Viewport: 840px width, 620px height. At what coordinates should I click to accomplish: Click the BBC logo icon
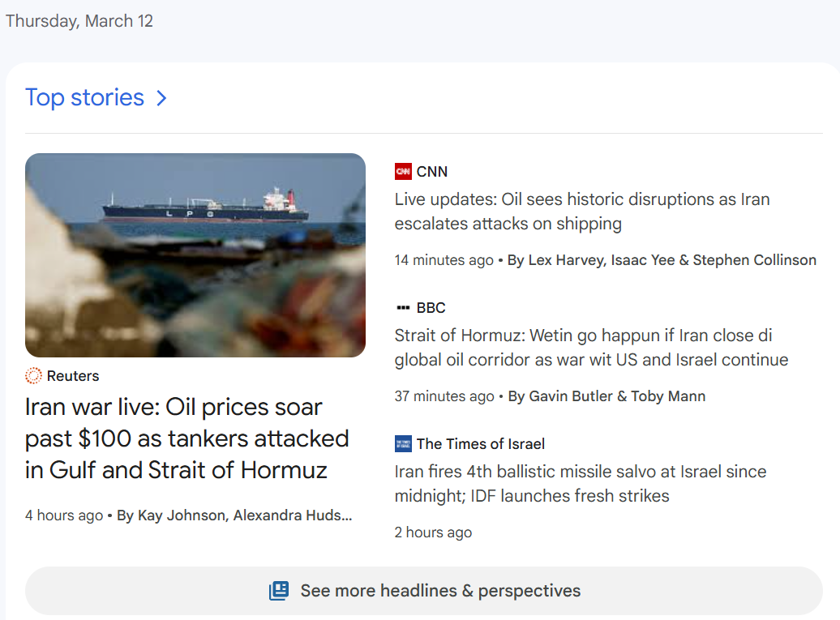pos(403,308)
